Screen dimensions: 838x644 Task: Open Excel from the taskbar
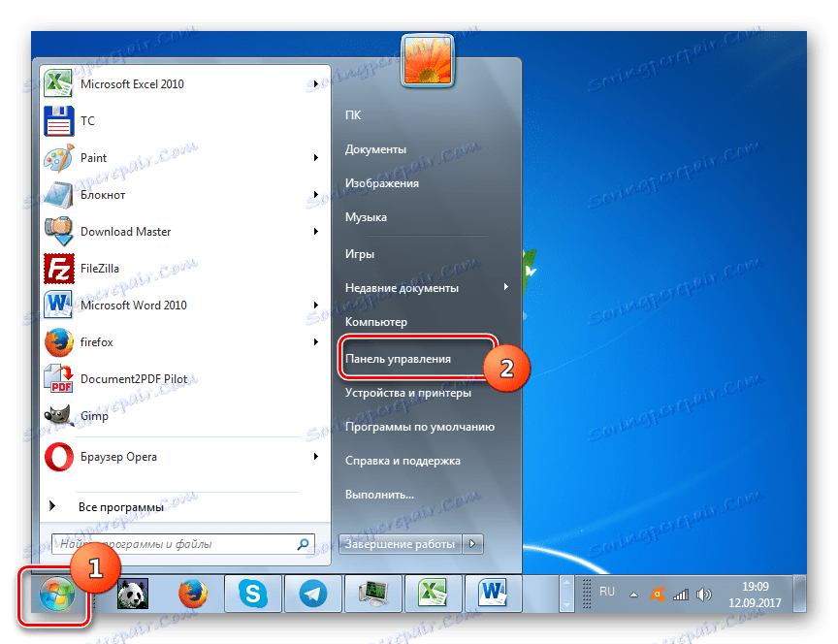[x=434, y=594]
